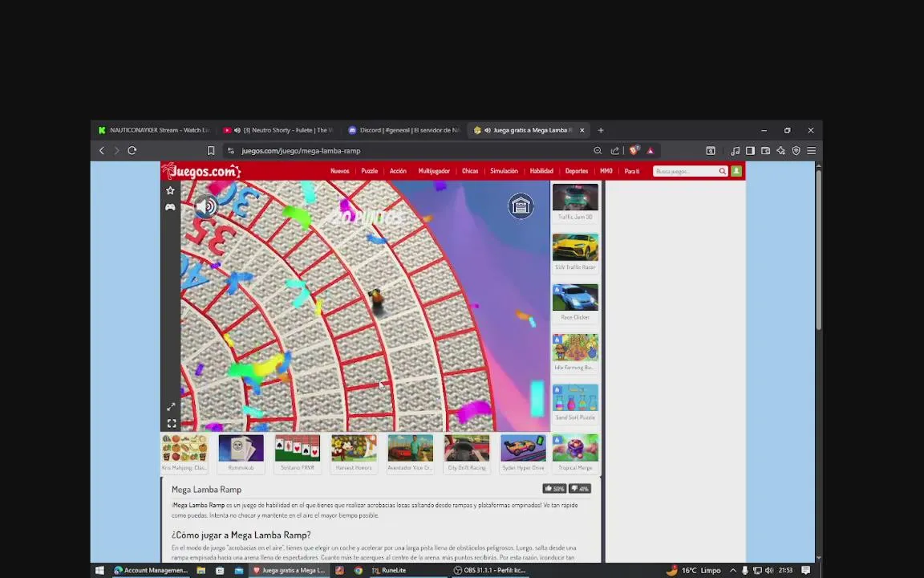This screenshot has width=924, height=578.
Task: Add game to favorites with star icon
Action: 170,190
